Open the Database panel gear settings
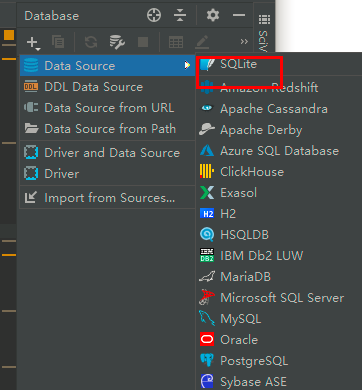 213,15
